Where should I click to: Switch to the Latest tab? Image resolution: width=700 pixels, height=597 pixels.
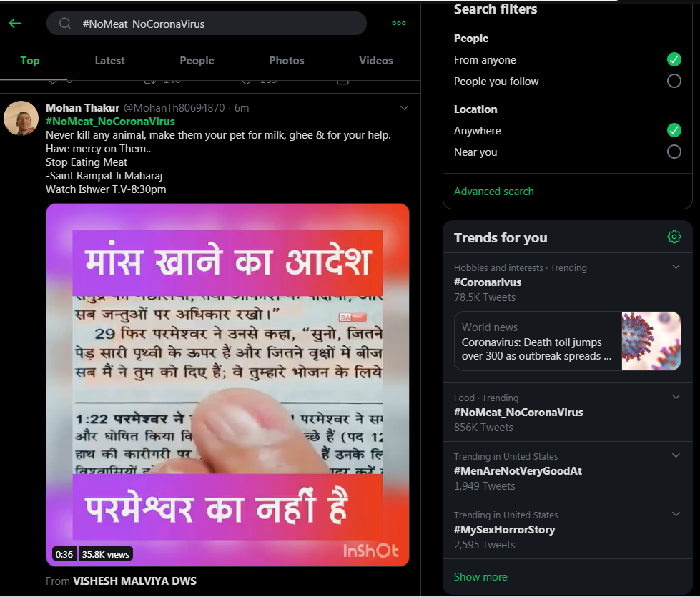[109, 61]
